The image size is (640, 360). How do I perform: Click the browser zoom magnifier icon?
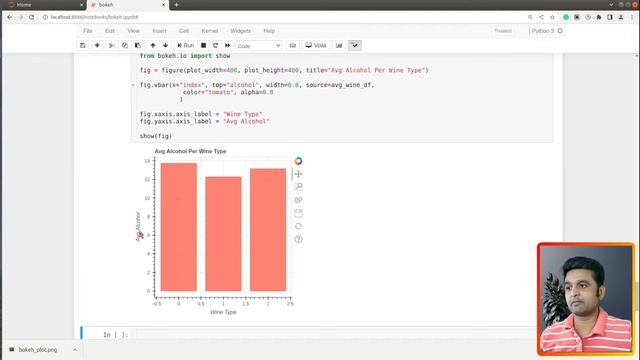(530, 17)
